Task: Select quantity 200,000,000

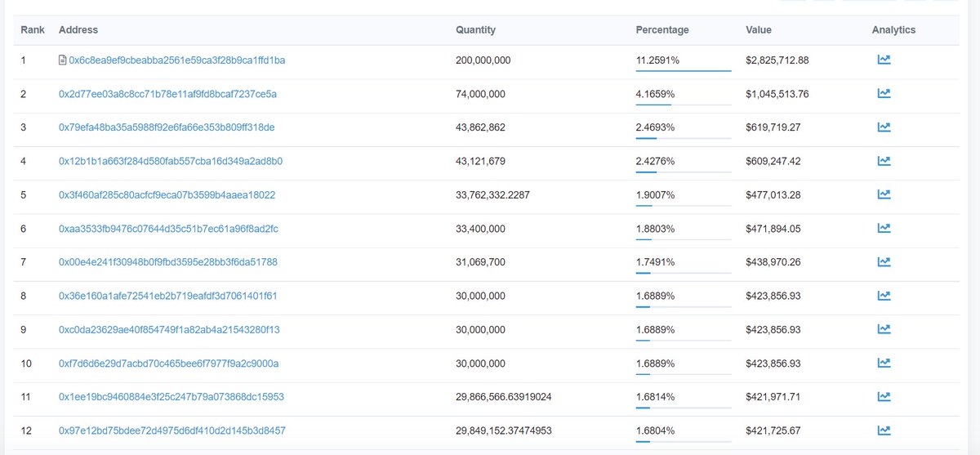Action: (483, 60)
